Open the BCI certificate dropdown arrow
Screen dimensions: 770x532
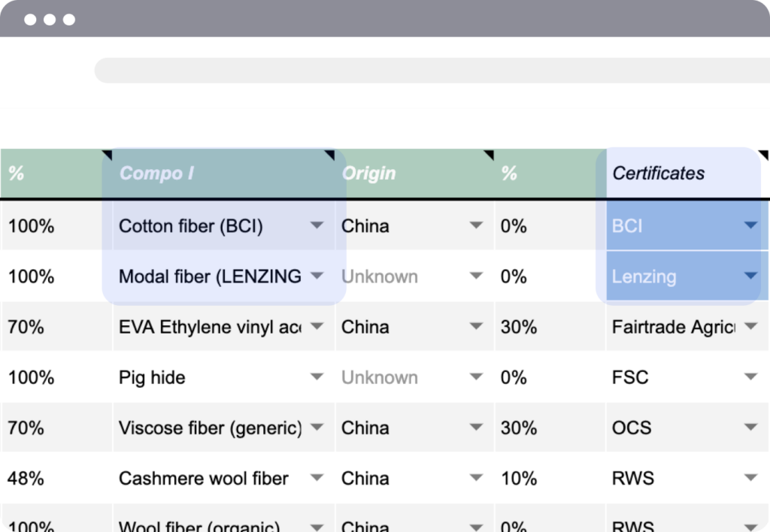click(x=750, y=225)
